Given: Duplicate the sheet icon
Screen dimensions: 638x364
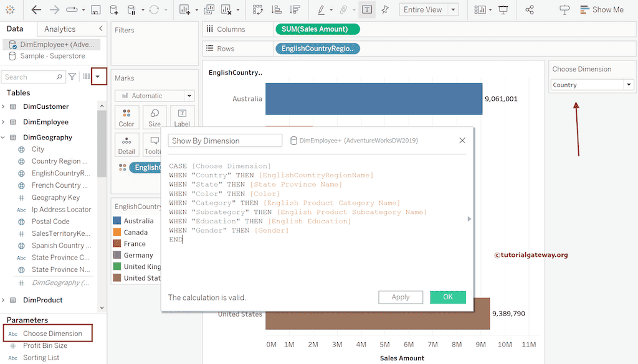Looking at the screenshot, I should [x=209, y=10].
